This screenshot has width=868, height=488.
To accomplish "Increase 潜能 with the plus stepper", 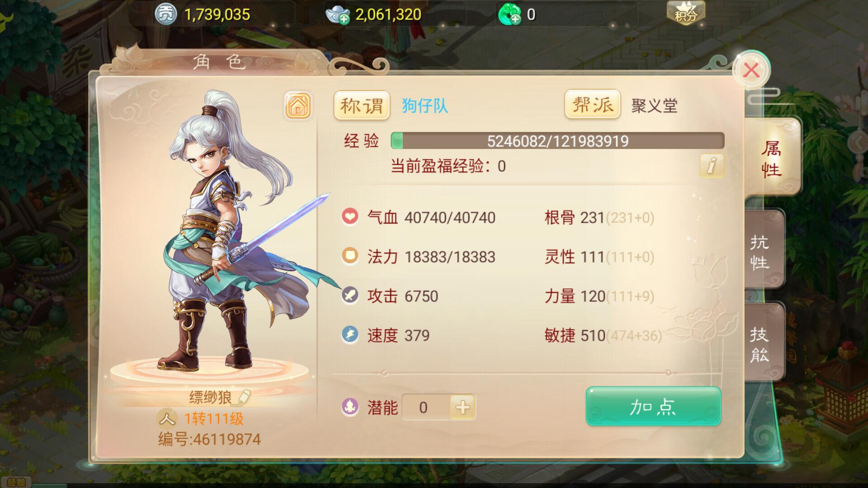I will [x=462, y=407].
